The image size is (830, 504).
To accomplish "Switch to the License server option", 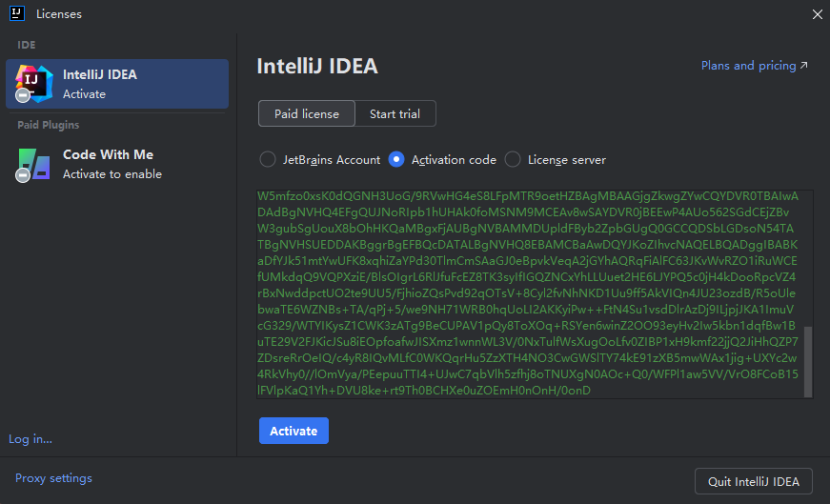I will [513, 159].
